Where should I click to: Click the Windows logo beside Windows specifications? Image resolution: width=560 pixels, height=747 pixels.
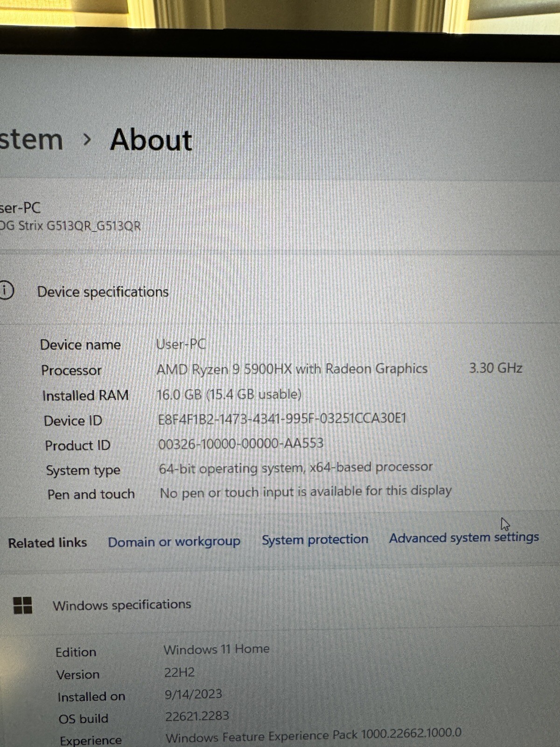(23, 605)
